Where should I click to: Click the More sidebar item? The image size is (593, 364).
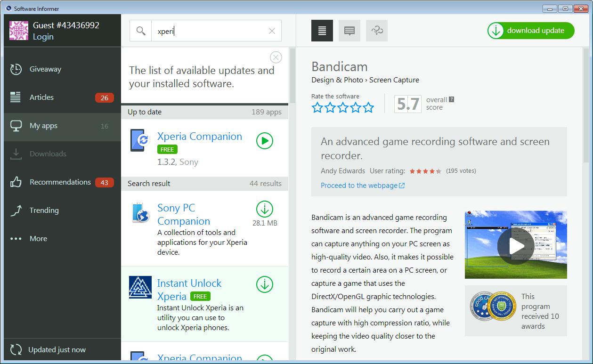coord(39,238)
